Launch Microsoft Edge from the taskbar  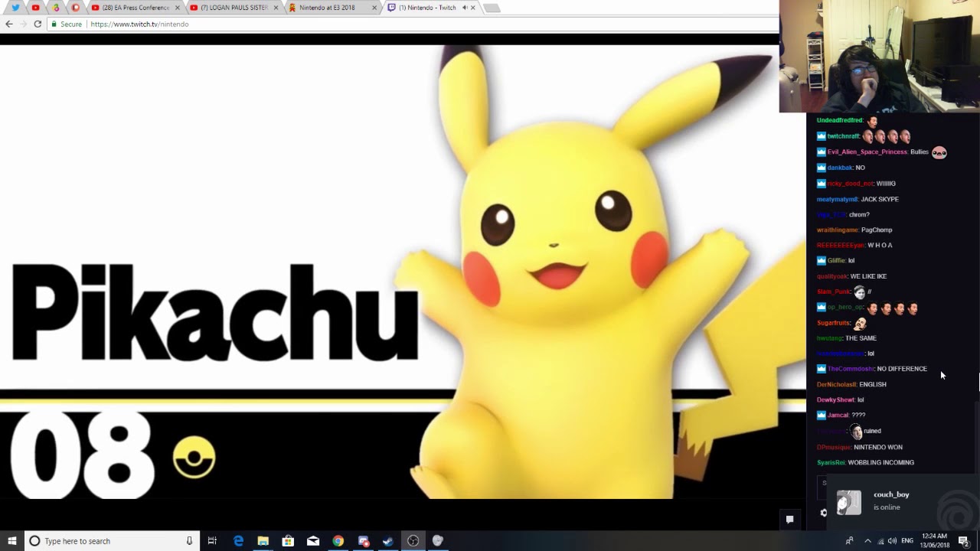click(x=238, y=541)
